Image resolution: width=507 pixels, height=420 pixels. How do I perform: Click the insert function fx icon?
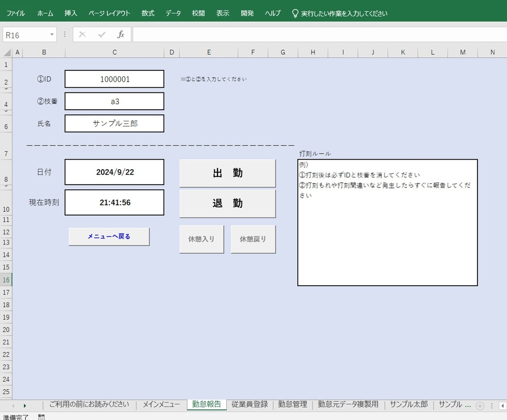[x=121, y=35]
